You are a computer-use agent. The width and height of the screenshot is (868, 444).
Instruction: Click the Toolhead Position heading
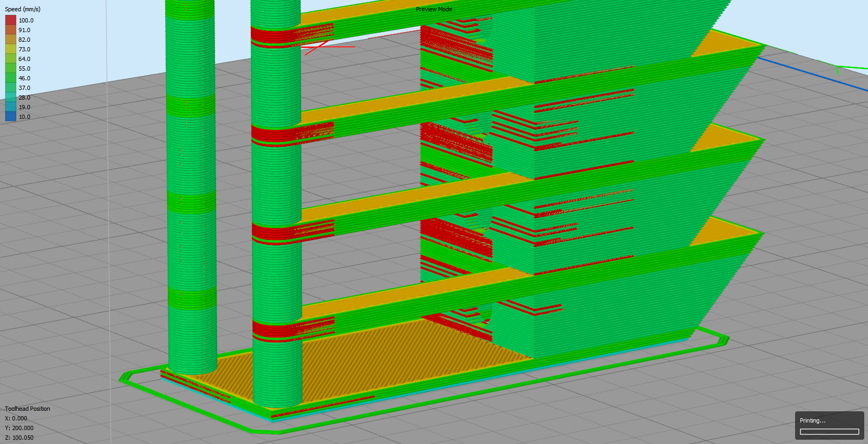pos(27,409)
